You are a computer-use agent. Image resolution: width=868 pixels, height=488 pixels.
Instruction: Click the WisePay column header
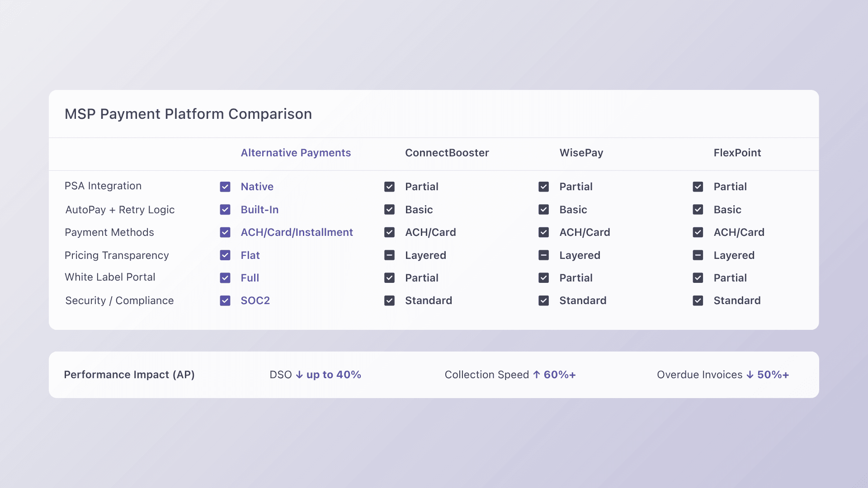click(x=581, y=153)
